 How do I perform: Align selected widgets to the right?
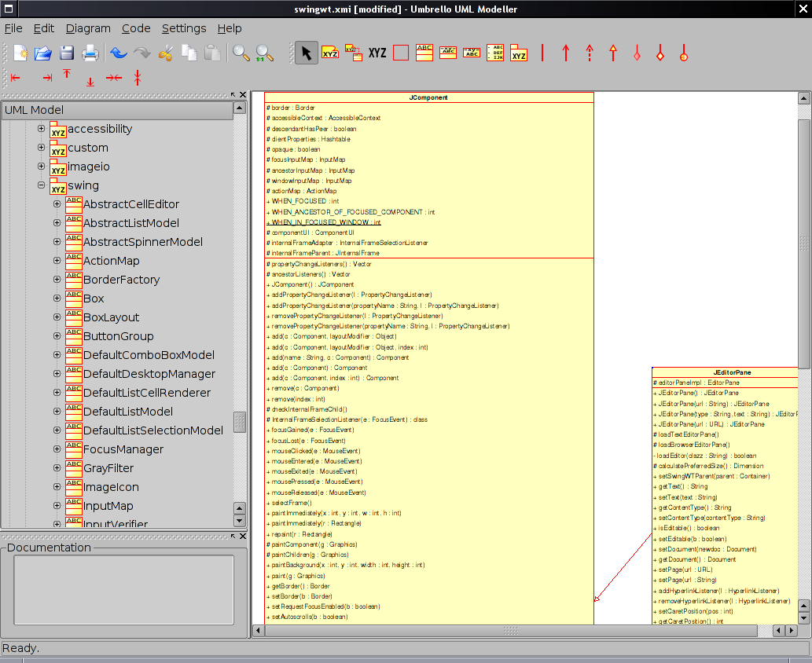coord(48,78)
